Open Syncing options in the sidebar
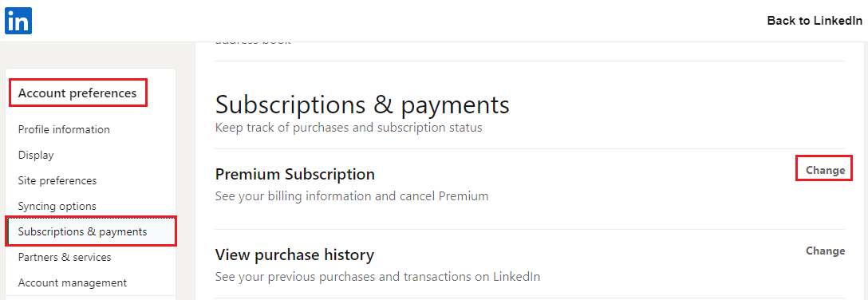 pyautogui.click(x=57, y=207)
